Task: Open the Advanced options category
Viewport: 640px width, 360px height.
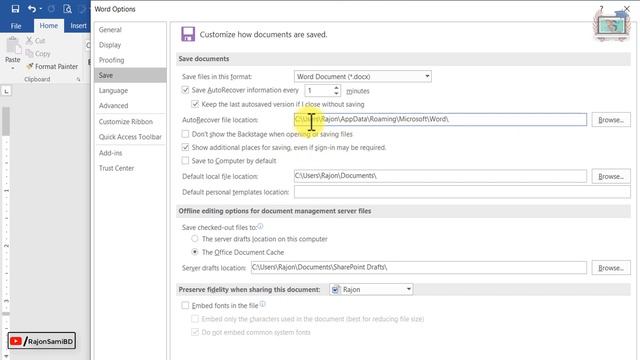Action: tap(130, 105)
